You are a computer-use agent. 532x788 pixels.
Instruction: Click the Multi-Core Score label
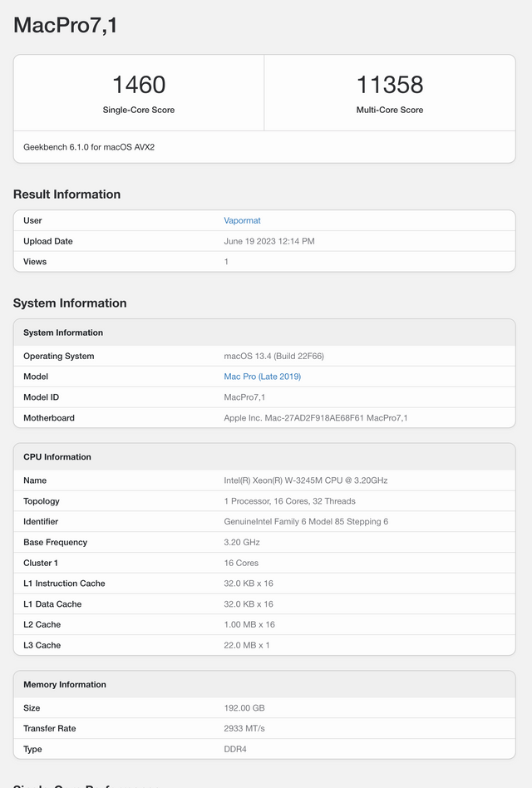tap(390, 110)
